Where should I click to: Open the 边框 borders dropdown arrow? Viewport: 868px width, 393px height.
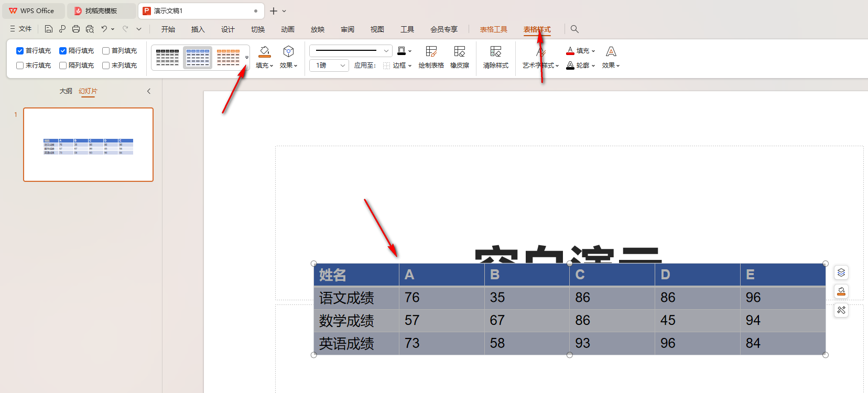point(410,65)
